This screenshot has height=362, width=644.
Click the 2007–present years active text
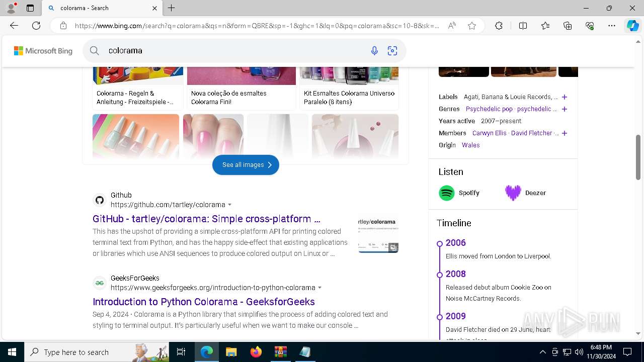click(x=501, y=121)
